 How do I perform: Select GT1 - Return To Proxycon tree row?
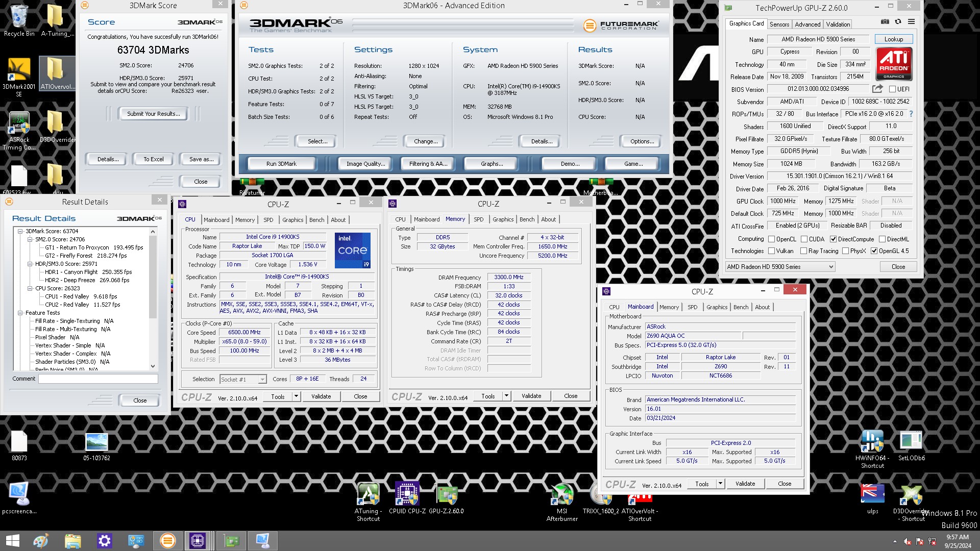[94, 247]
